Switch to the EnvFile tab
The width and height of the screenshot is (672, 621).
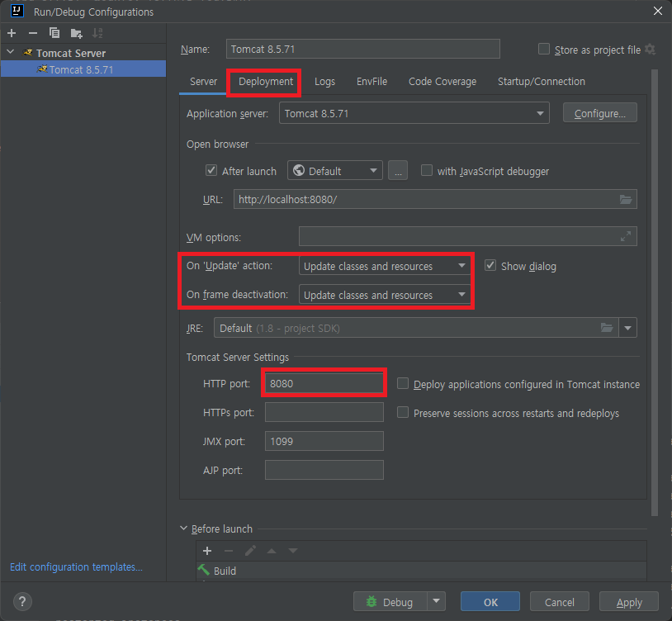[x=371, y=82]
